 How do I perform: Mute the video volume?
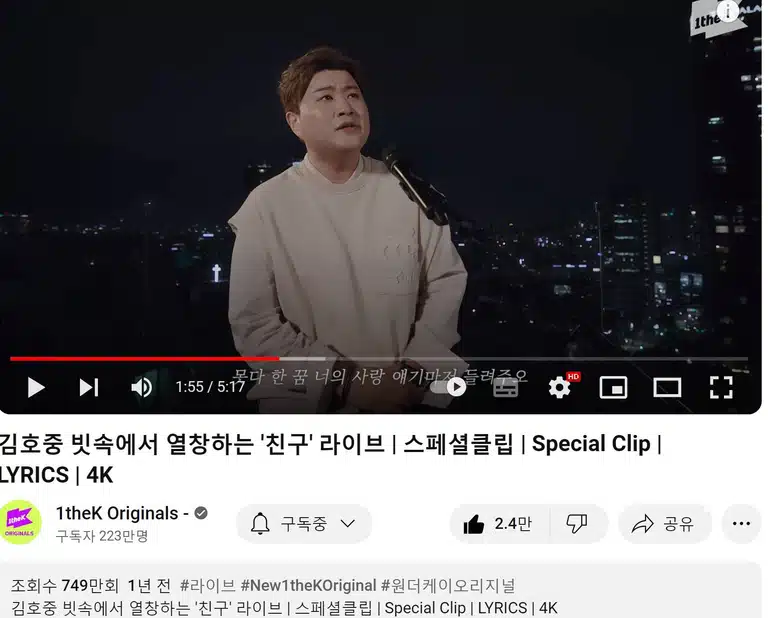pos(142,387)
